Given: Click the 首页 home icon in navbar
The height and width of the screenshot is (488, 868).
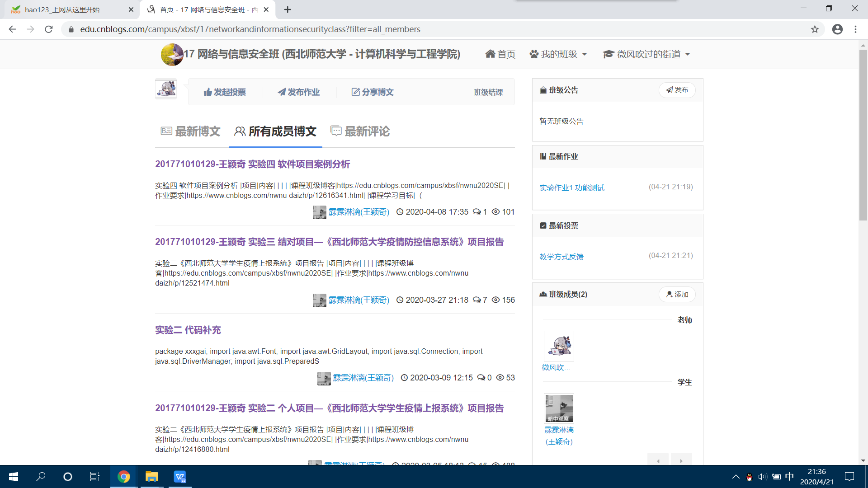Looking at the screenshot, I should [491, 54].
